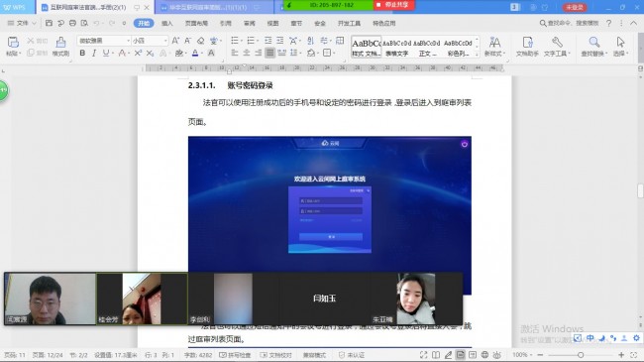Click the first participant's video thumbnail
644x362 pixels.
tap(51, 300)
